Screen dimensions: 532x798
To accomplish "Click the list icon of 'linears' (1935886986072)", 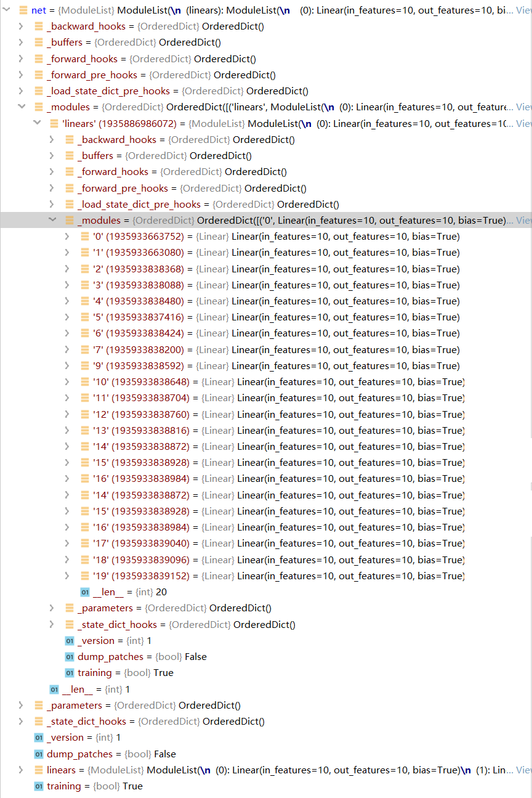I will click(54, 123).
